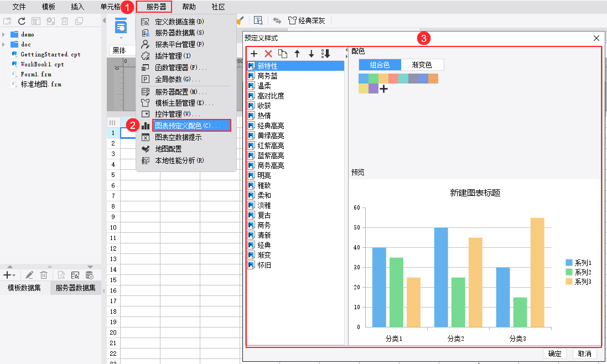Viewport: 607px width, 364px height.
Task: Click the 取消 button
Action: tap(584, 353)
